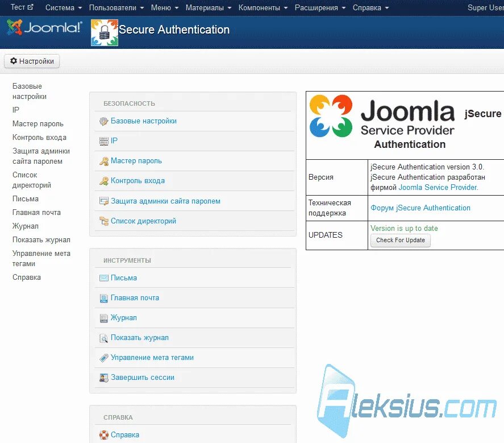Open the Справка top menu dropdown
This screenshot has width=504, height=443.
[370, 8]
